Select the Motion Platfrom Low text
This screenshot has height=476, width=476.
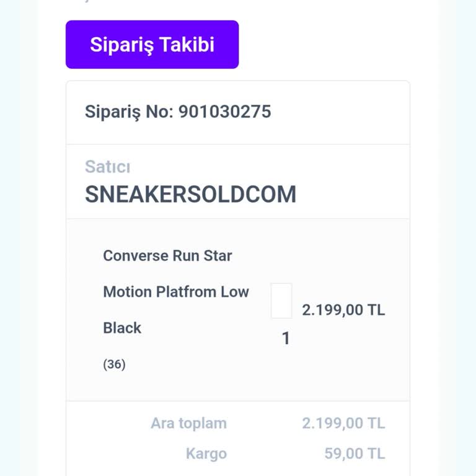click(x=176, y=291)
